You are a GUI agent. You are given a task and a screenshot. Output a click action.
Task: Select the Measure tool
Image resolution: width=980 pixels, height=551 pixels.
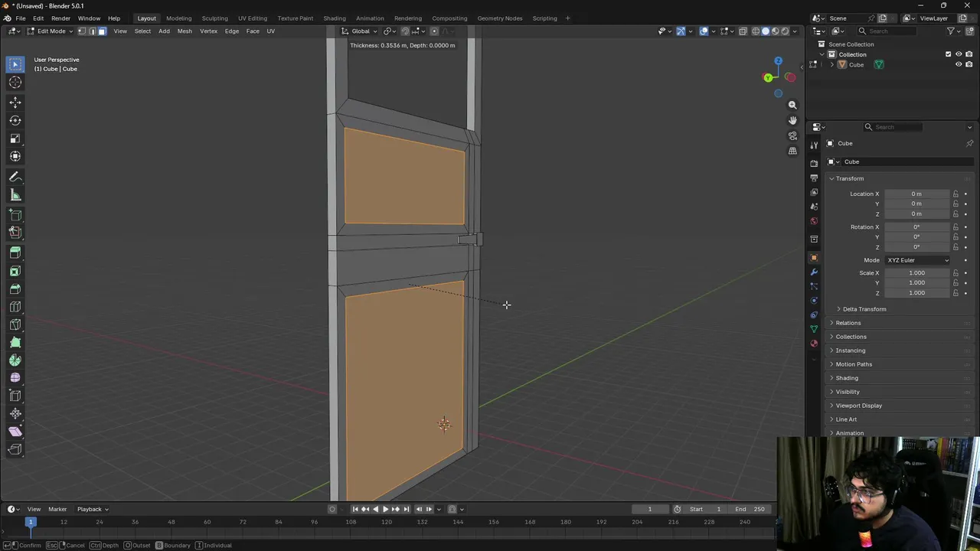(15, 195)
